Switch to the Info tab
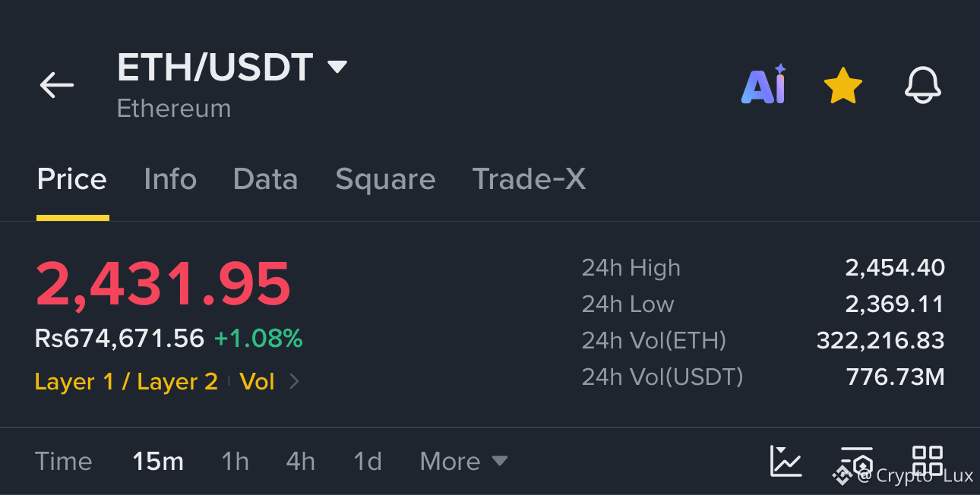The width and height of the screenshot is (980, 495). click(x=170, y=179)
